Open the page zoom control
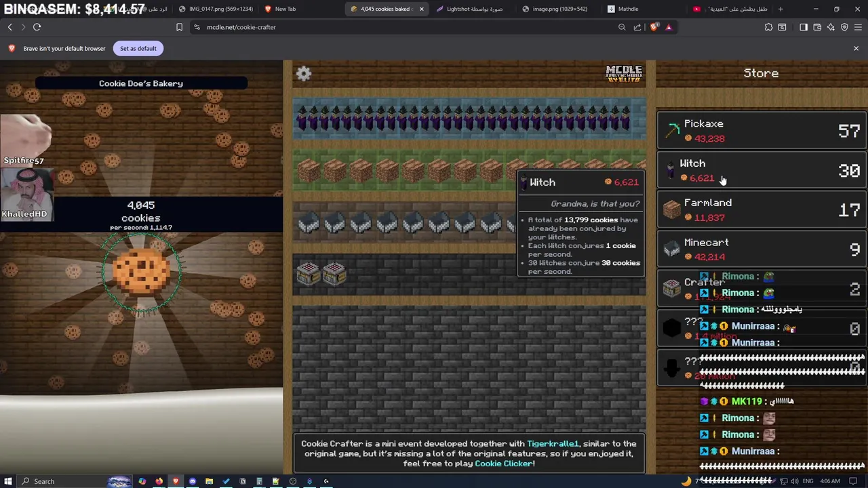 click(x=622, y=27)
